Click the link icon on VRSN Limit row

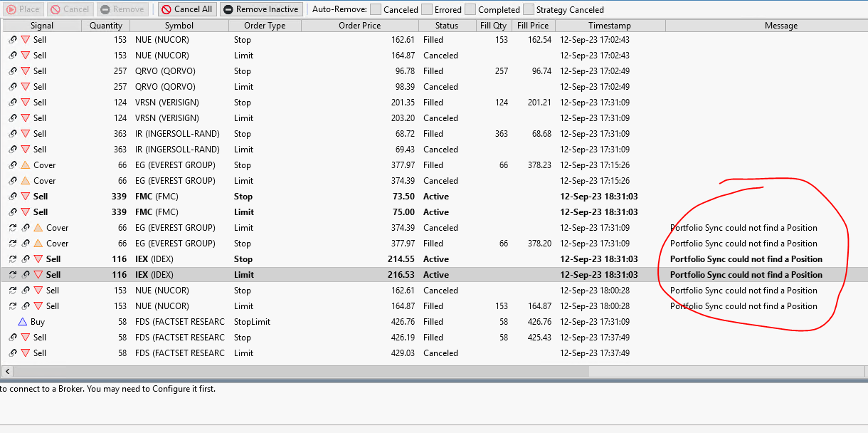13,118
